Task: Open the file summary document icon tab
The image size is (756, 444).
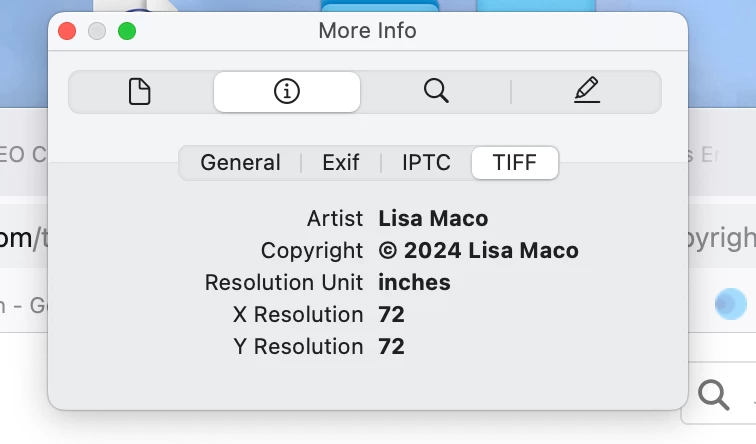Action: pos(140,92)
